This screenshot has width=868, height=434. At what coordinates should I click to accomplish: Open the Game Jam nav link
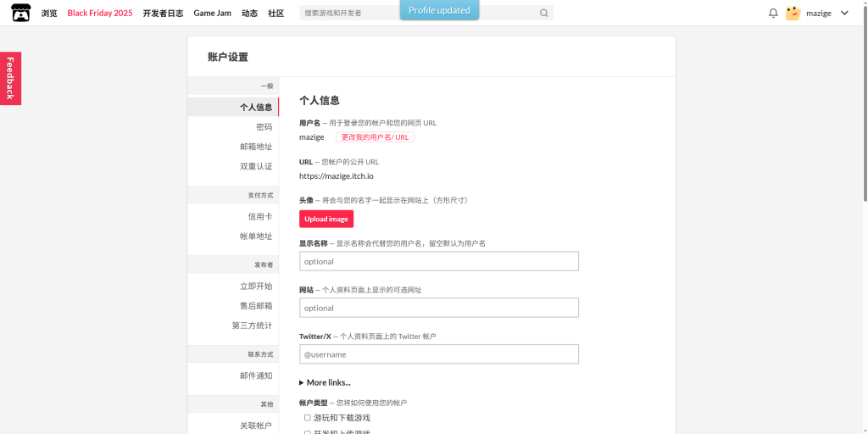tap(212, 14)
